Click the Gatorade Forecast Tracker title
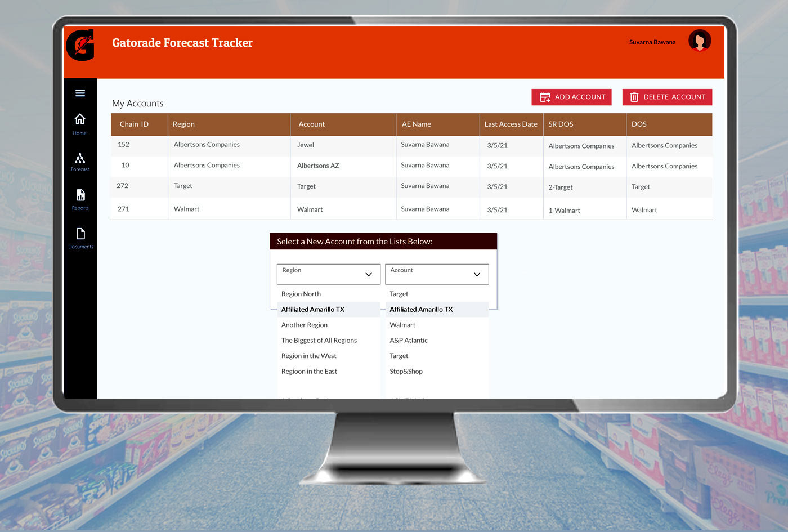 [x=182, y=43]
